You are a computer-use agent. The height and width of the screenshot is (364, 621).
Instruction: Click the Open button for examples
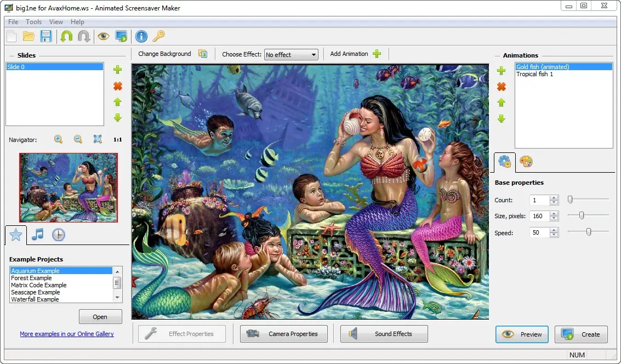pos(100,316)
